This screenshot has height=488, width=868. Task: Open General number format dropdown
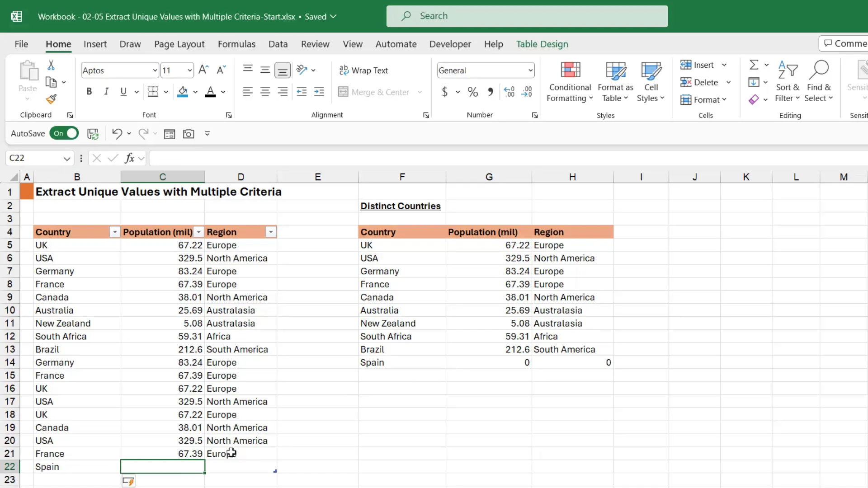[530, 70]
